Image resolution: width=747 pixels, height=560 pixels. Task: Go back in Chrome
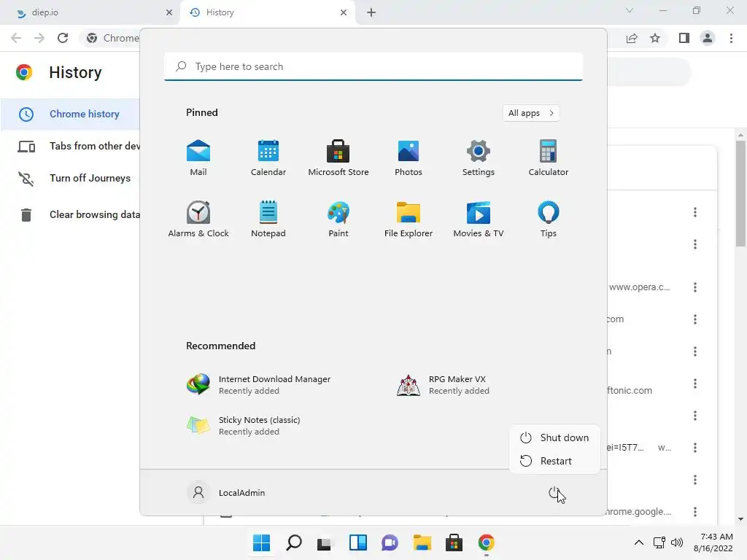[16, 38]
